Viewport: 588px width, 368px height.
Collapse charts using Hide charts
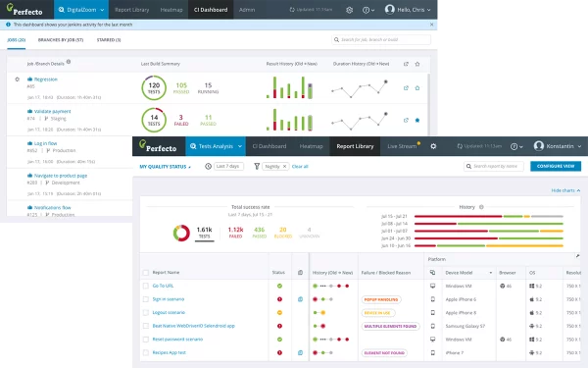click(565, 190)
